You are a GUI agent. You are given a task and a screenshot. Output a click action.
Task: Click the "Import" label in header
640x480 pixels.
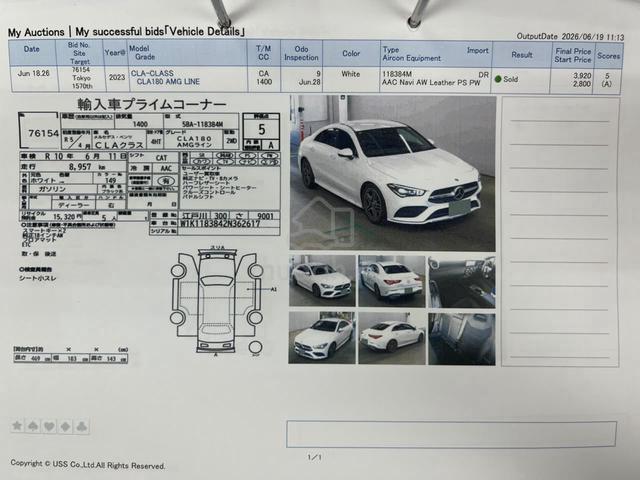(478, 51)
